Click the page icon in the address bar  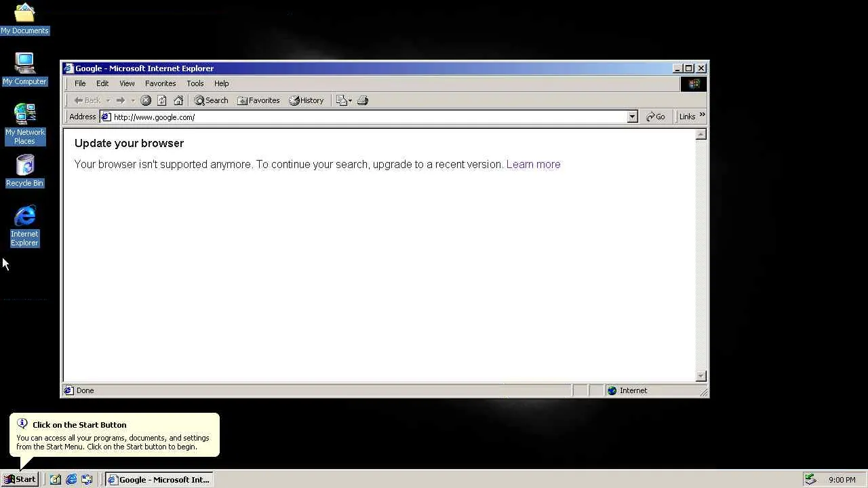(x=106, y=117)
